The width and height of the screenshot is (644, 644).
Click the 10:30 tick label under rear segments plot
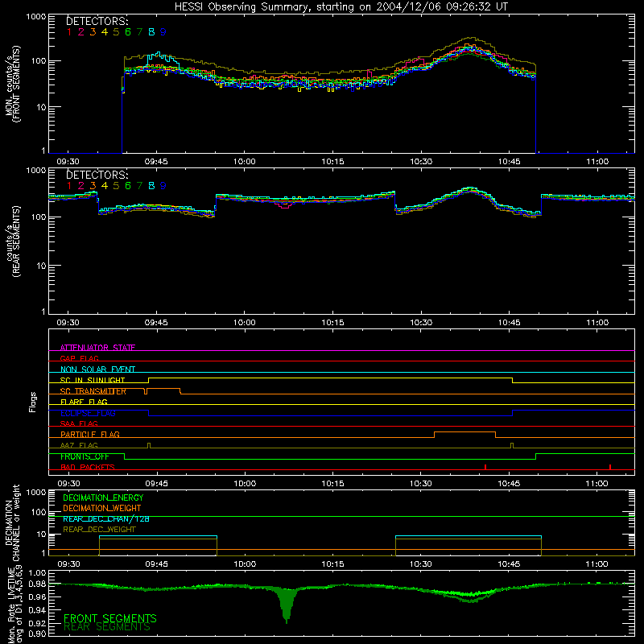(x=421, y=323)
